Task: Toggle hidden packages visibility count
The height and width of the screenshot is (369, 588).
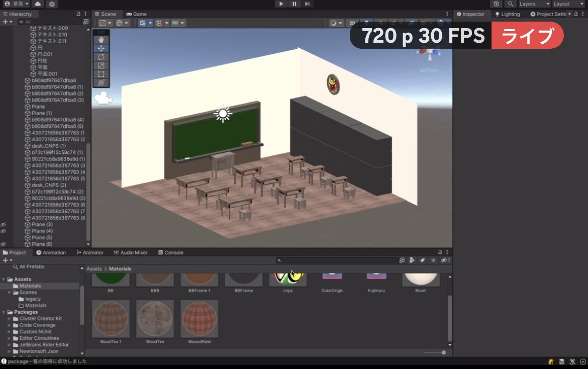Action: coord(445,260)
